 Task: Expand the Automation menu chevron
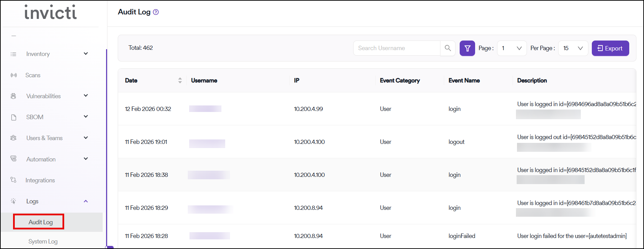[x=86, y=159]
